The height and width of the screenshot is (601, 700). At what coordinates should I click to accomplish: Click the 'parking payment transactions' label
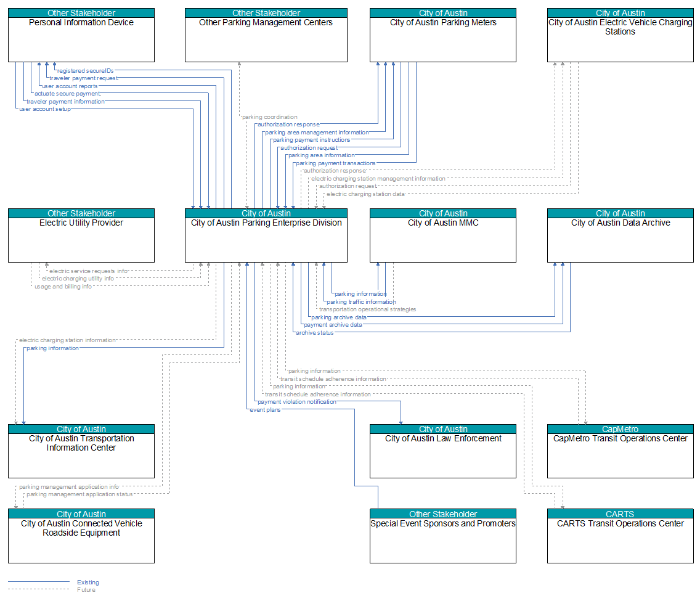click(336, 163)
